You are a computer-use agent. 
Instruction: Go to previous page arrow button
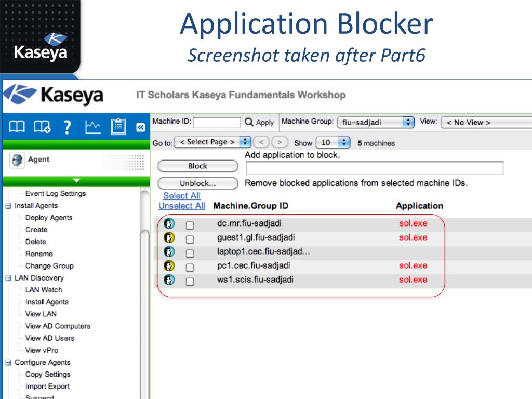[261, 142]
